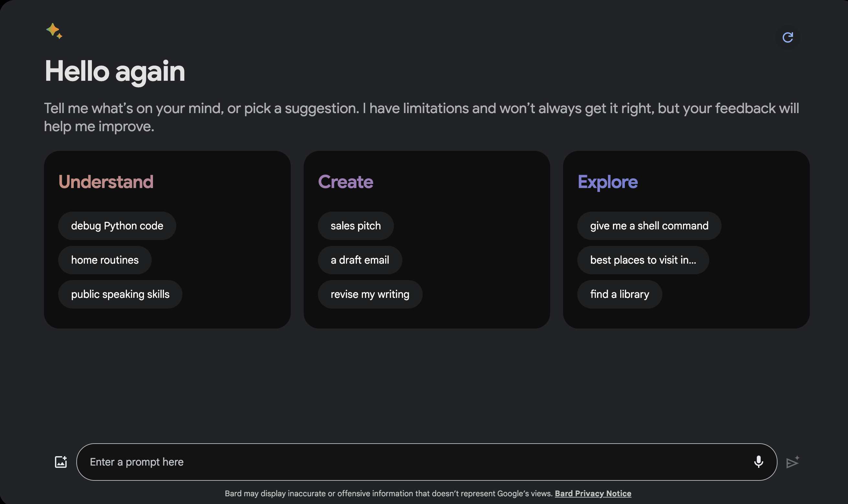This screenshot has width=848, height=504.
Task: Click the revise my writing suggestion
Action: coord(370,294)
